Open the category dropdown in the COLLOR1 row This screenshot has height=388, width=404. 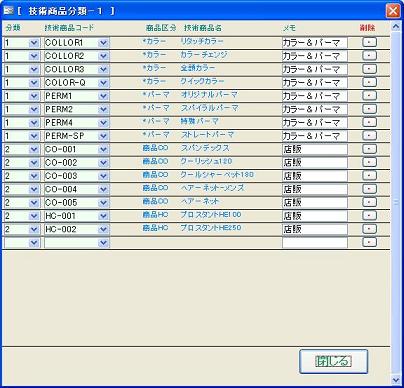[34, 43]
